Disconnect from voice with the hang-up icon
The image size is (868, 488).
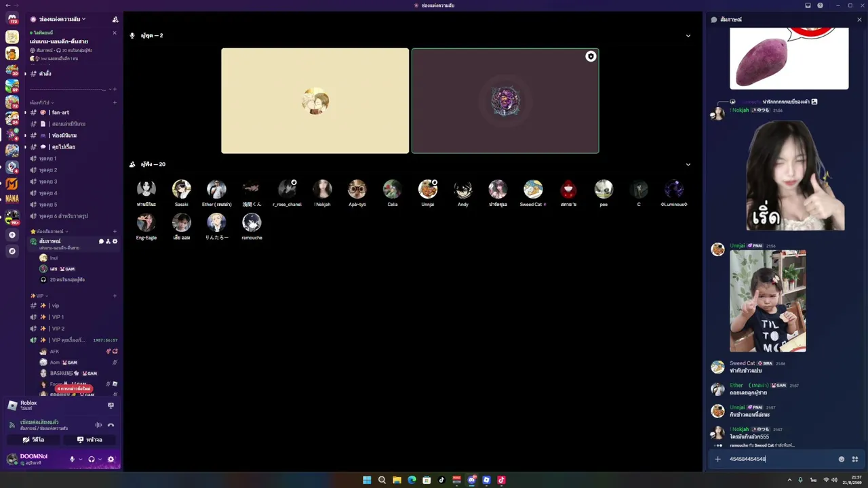[x=111, y=425]
